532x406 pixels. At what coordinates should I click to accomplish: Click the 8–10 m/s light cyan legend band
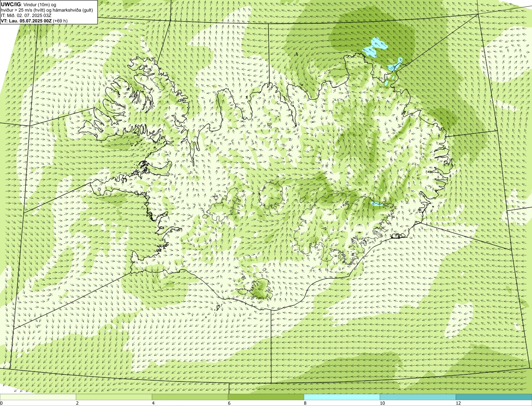(x=342, y=397)
